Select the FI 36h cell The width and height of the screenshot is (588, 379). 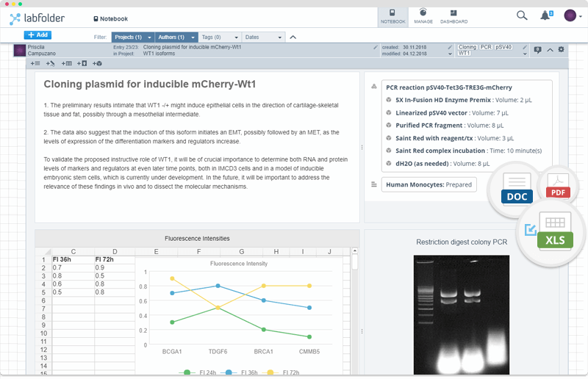[x=73, y=259]
